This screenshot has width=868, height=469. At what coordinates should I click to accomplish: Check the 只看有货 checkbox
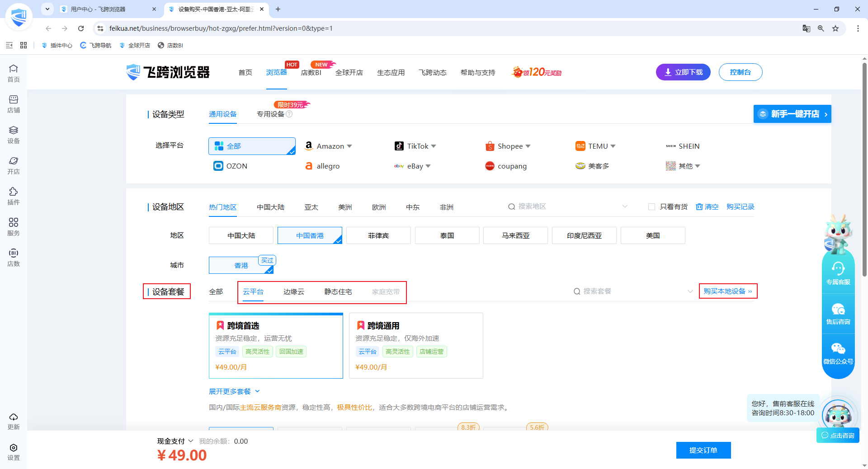tap(651, 206)
